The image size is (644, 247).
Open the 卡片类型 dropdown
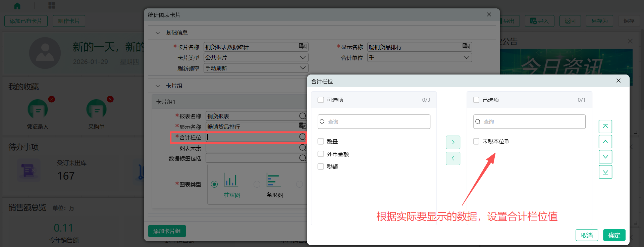[x=303, y=57]
